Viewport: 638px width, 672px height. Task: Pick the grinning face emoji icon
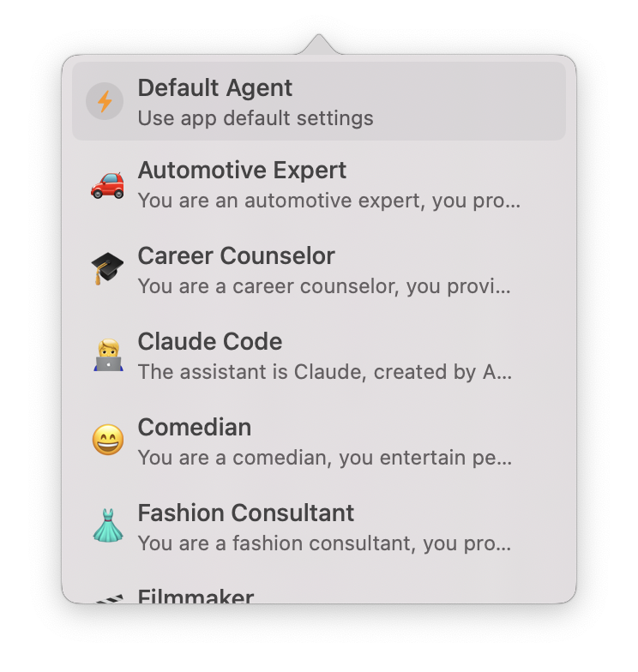(107, 441)
